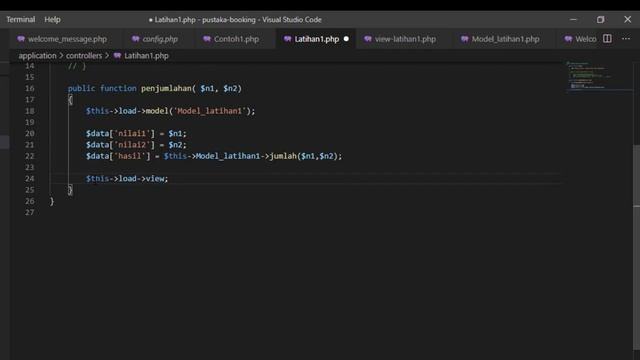Open the Help menu

(x=52, y=19)
